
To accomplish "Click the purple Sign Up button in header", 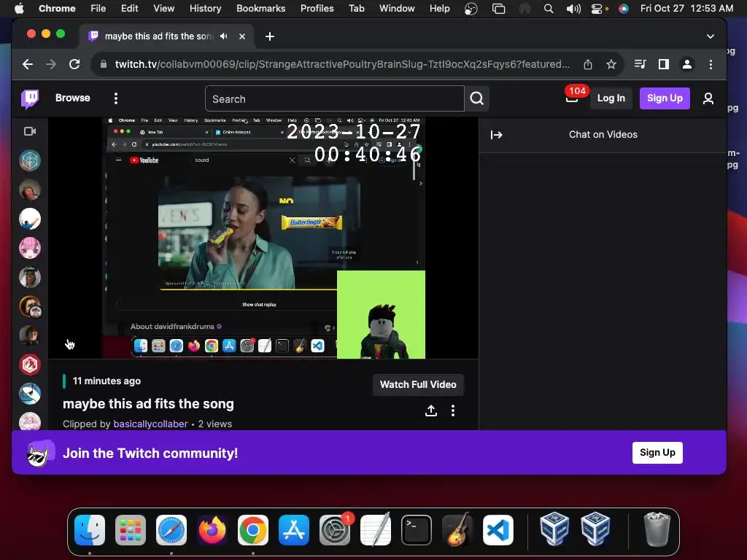I will coord(665,98).
